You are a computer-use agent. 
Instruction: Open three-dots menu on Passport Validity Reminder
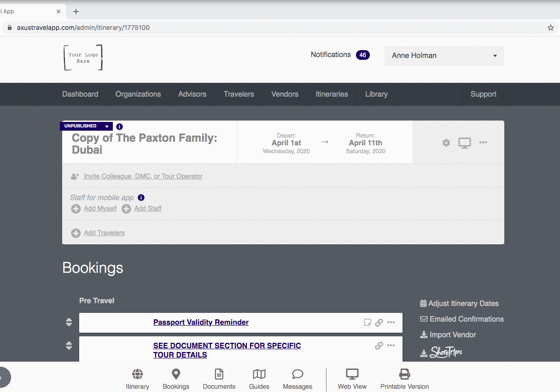click(391, 323)
